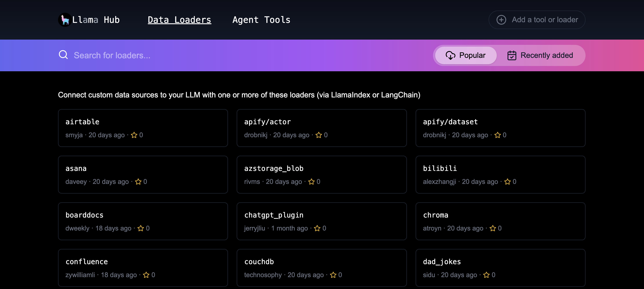Click the search magnifying glass icon
This screenshot has width=644, height=289.
pos(63,55)
